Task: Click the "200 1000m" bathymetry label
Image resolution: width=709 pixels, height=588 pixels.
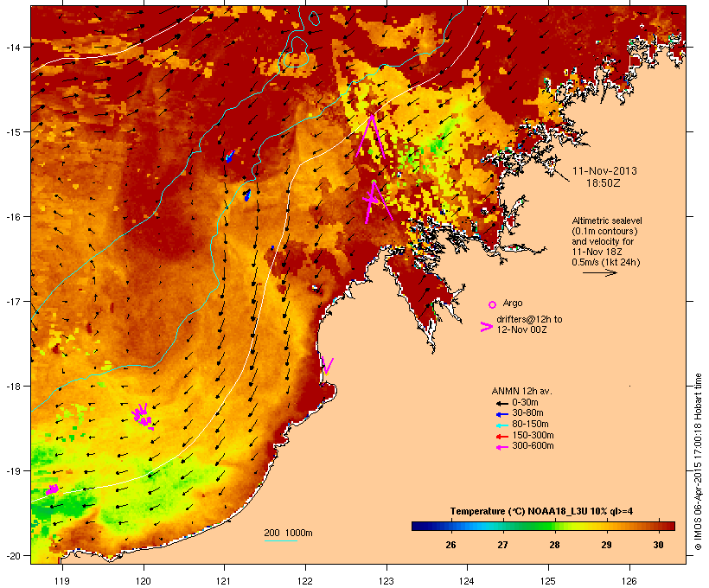Action: pyautogui.click(x=288, y=533)
